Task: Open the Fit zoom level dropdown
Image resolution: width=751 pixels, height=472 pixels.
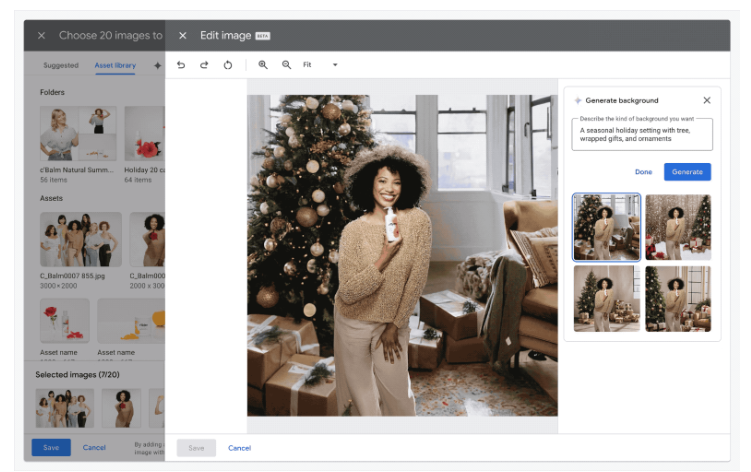Action: tap(320, 65)
